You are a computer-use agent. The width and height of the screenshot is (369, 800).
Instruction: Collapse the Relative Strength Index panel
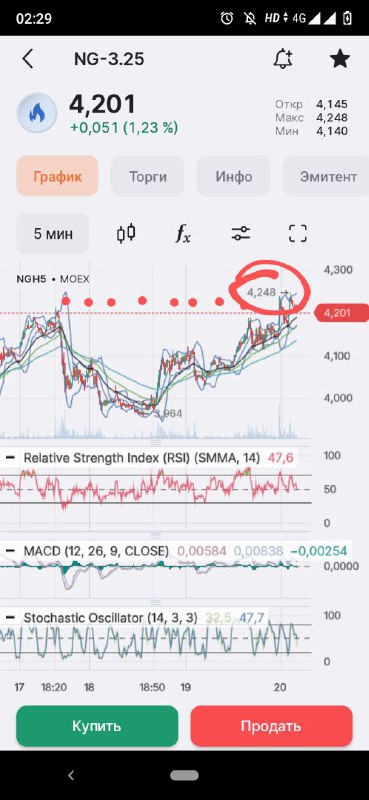point(10,458)
